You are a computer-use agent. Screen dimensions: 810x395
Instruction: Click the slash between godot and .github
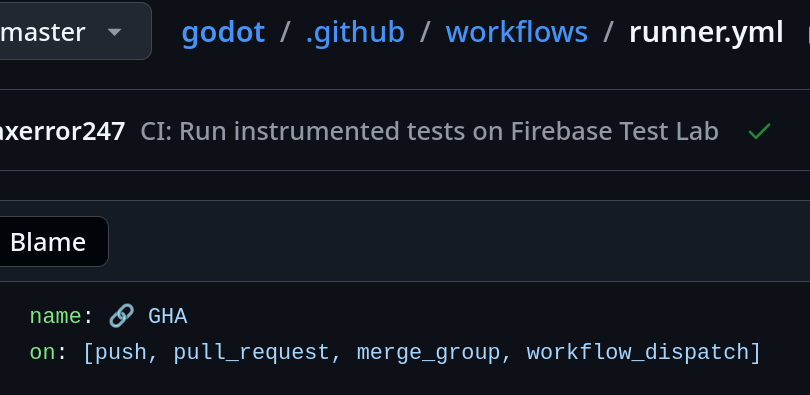click(x=285, y=33)
